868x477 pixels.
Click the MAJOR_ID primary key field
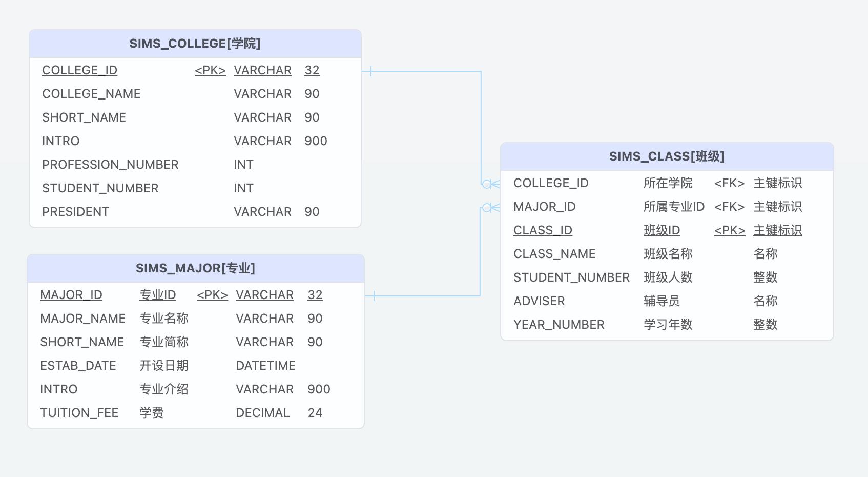(71, 295)
